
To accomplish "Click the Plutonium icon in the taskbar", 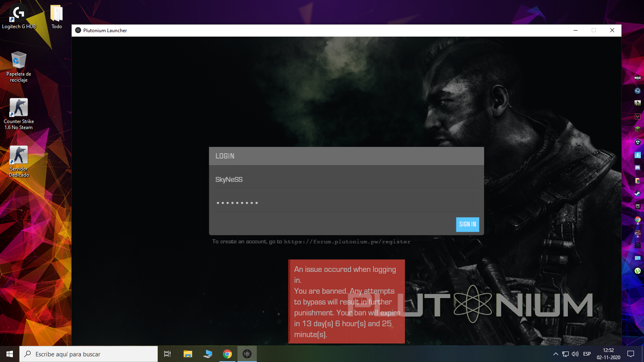I will 247,354.
